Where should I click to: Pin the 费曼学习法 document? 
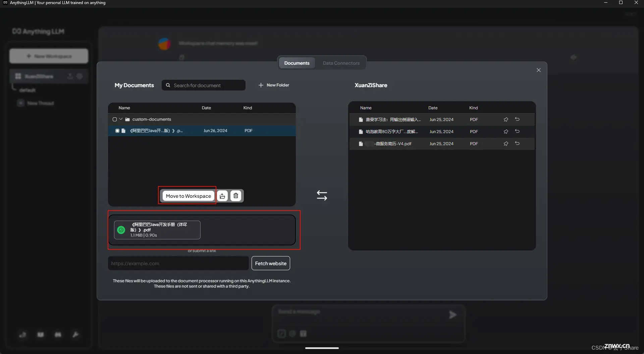tap(506, 120)
